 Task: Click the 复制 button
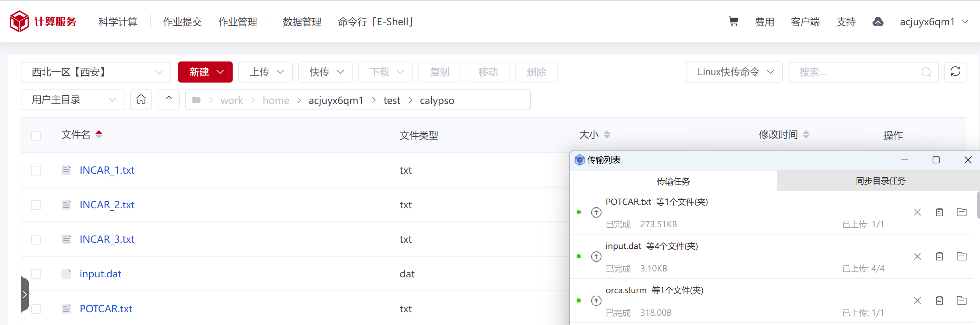[439, 72]
